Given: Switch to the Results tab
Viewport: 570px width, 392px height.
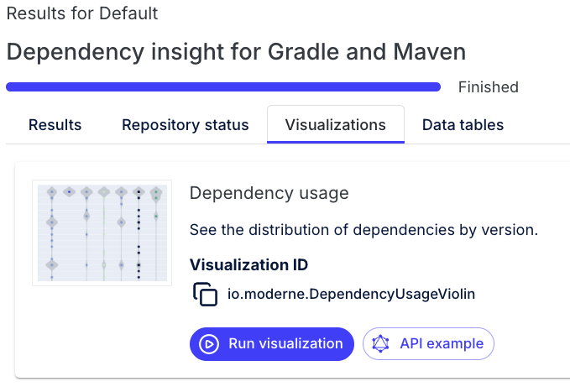Looking at the screenshot, I should 55,125.
